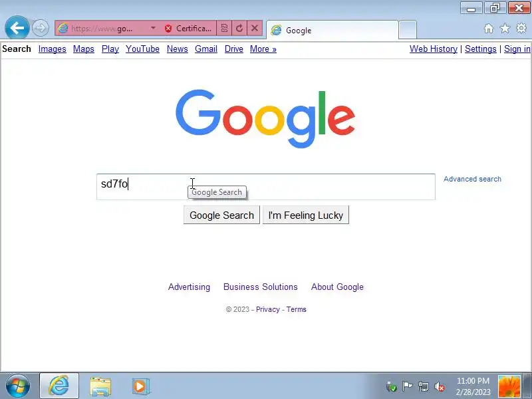Click the muted volume tray icon
Image resolution: width=532 pixels, height=399 pixels.
click(440, 386)
